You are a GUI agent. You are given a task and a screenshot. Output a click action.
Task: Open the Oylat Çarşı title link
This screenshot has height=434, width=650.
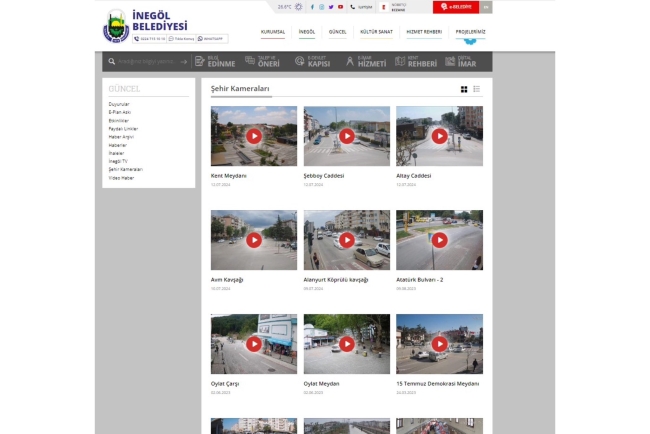(225, 384)
